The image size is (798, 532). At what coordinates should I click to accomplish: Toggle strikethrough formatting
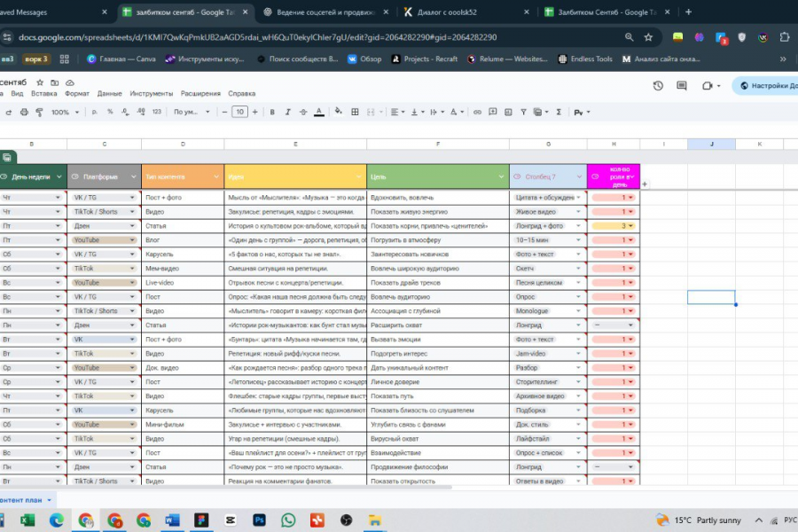pos(303,112)
